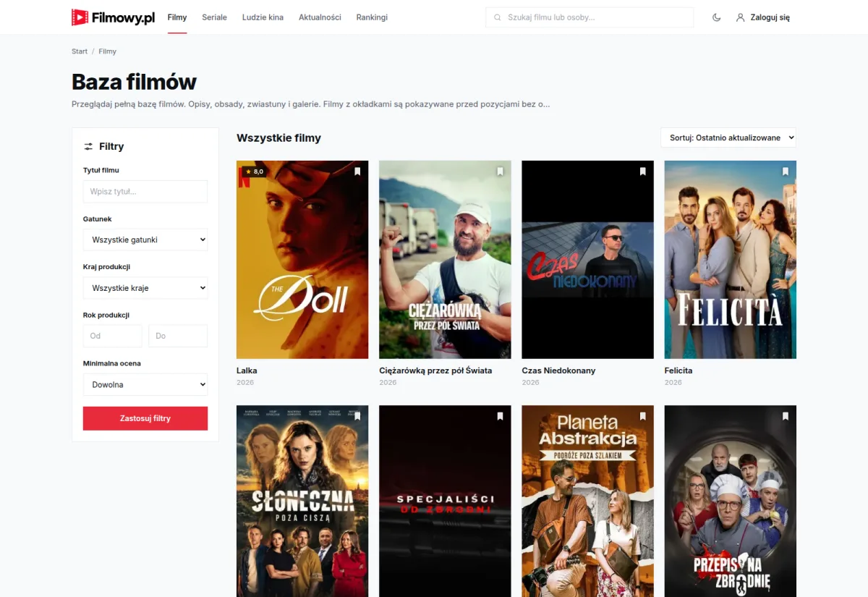Click the Zaloguj się link
This screenshot has width=868, height=597.
[x=770, y=17]
